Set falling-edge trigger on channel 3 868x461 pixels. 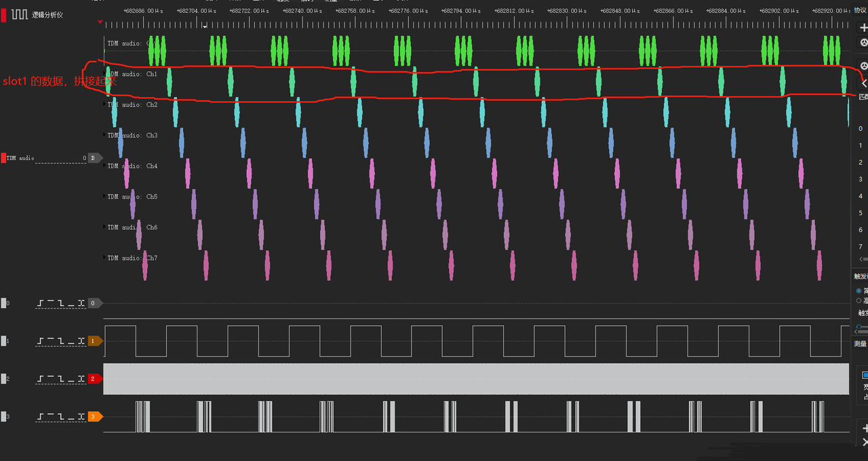[61, 416]
